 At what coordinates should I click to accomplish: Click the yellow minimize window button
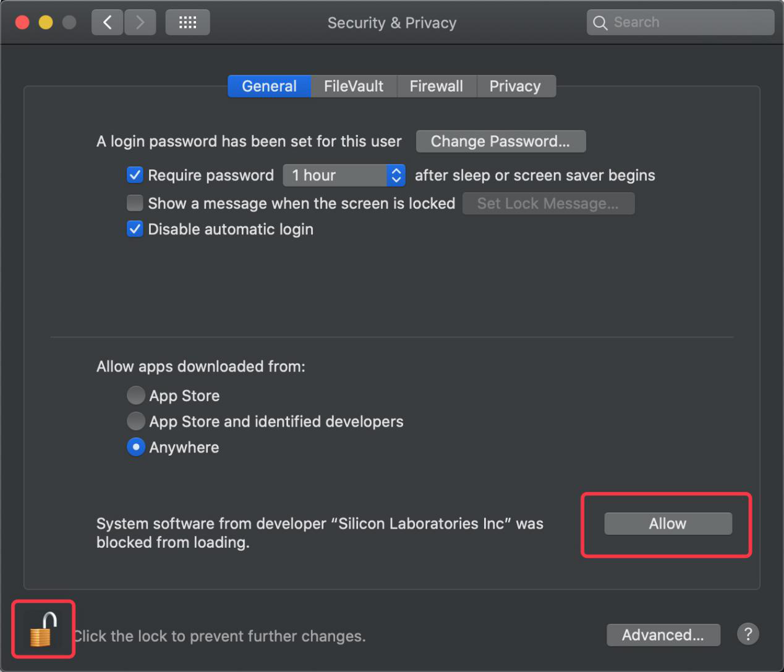pyautogui.click(x=46, y=23)
